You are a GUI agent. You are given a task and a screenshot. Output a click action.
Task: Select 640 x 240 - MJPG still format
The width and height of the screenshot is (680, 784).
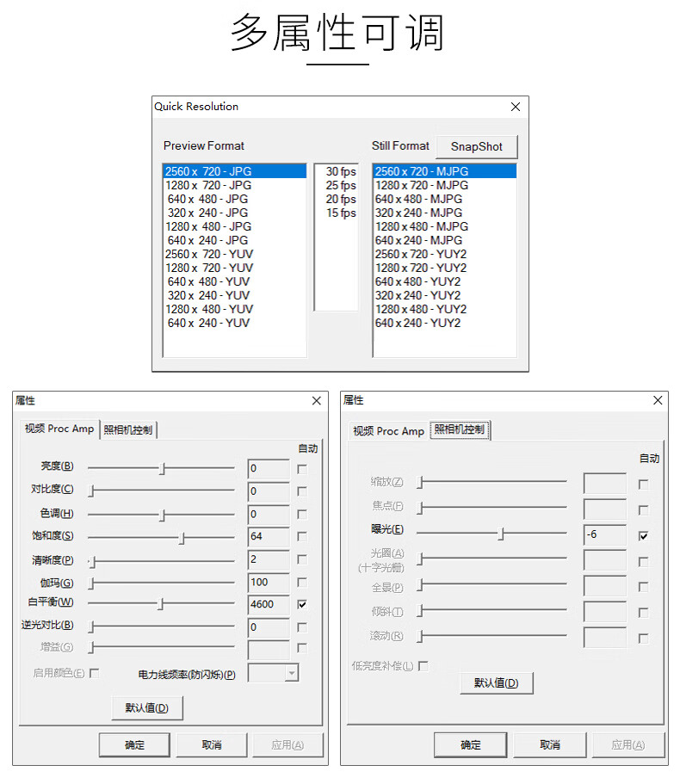pos(444,240)
